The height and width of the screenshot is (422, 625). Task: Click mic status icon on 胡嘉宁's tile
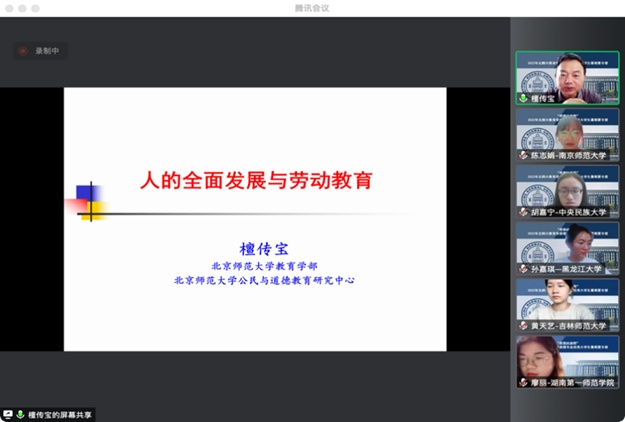pos(522,213)
